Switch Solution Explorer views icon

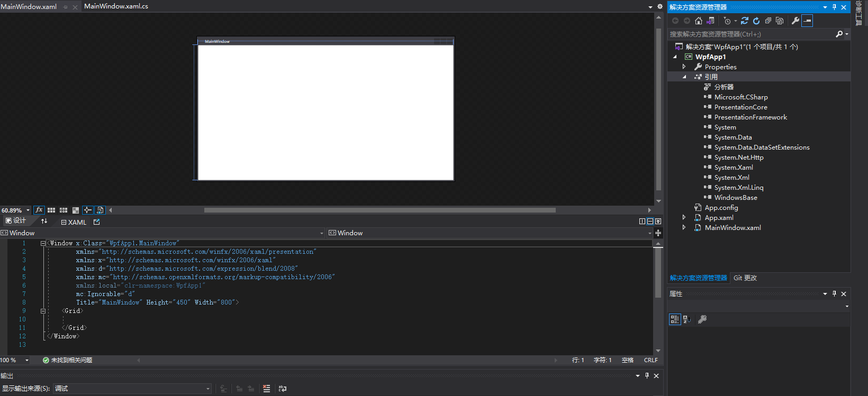[x=710, y=21]
